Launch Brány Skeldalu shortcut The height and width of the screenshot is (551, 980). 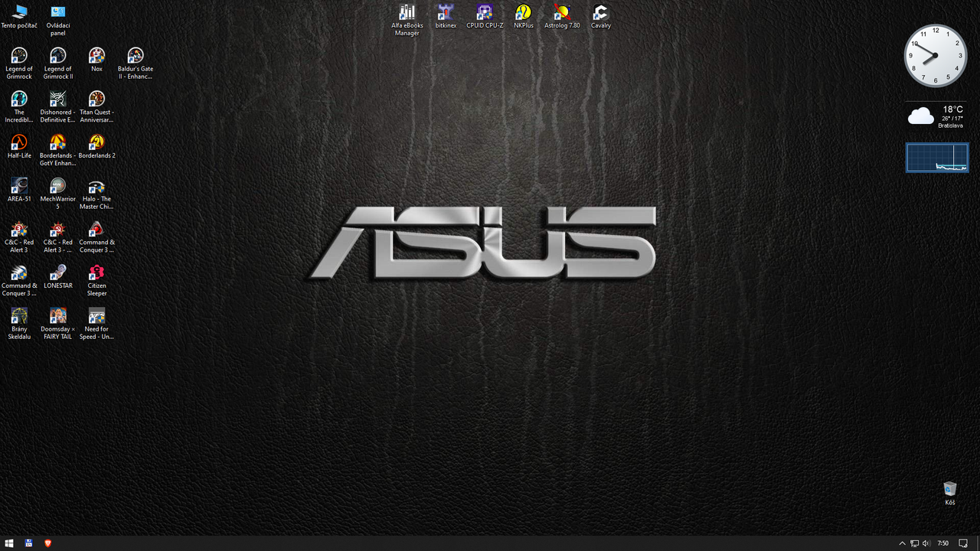(x=19, y=324)
